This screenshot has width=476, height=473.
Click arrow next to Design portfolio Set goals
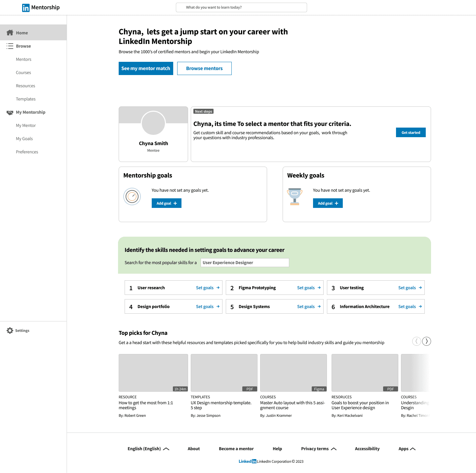point(218,306)
